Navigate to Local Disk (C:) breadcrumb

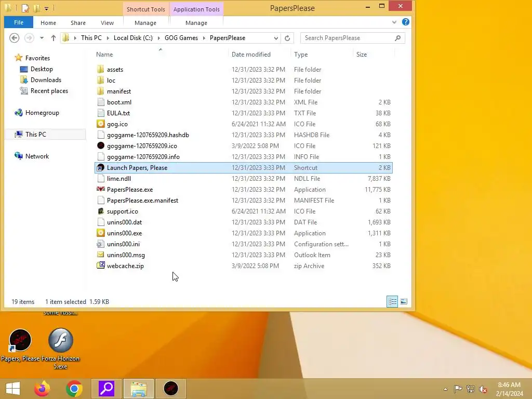133,37
